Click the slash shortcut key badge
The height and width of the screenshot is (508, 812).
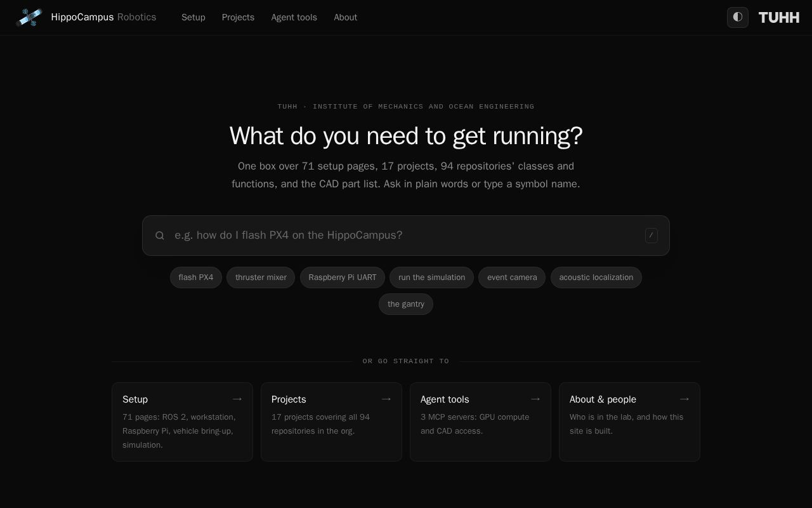pyautogui.click(x=652, y=236)
